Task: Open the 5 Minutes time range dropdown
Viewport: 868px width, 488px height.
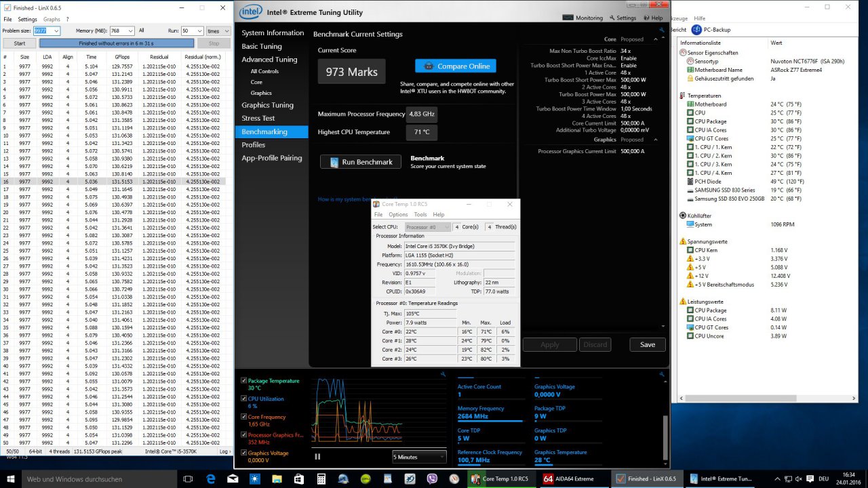Action: 419,457
